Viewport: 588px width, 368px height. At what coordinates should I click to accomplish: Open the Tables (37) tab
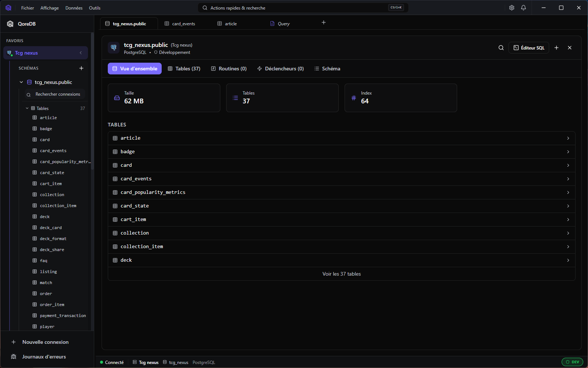[184, 69]
